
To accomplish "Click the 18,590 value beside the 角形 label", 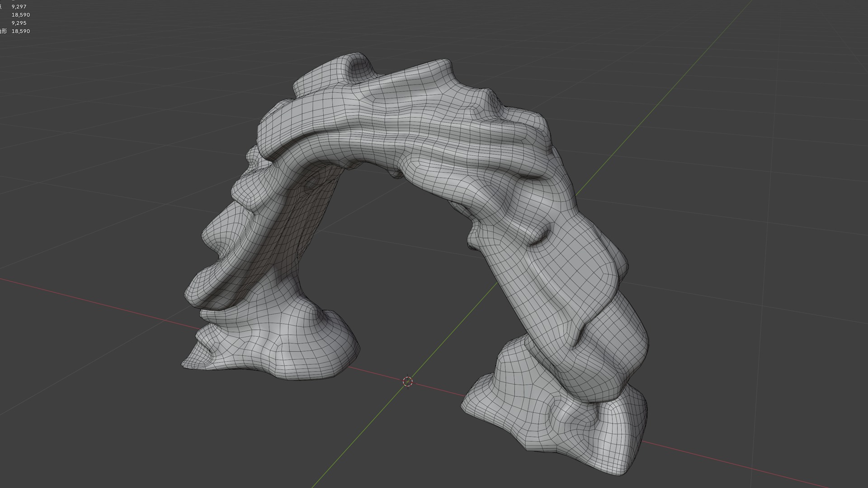I will point(21,31).
